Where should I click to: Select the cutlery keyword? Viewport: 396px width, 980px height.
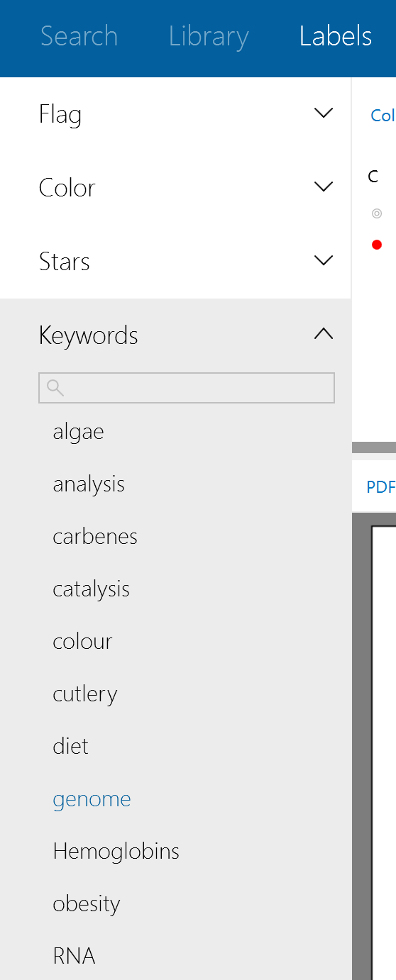pos(85,694)
